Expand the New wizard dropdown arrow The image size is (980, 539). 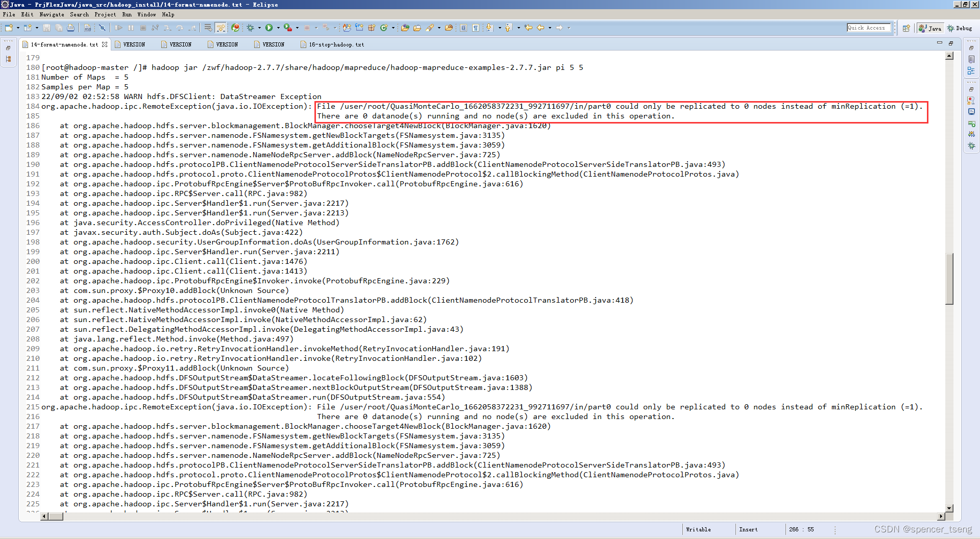pos(18,28)
